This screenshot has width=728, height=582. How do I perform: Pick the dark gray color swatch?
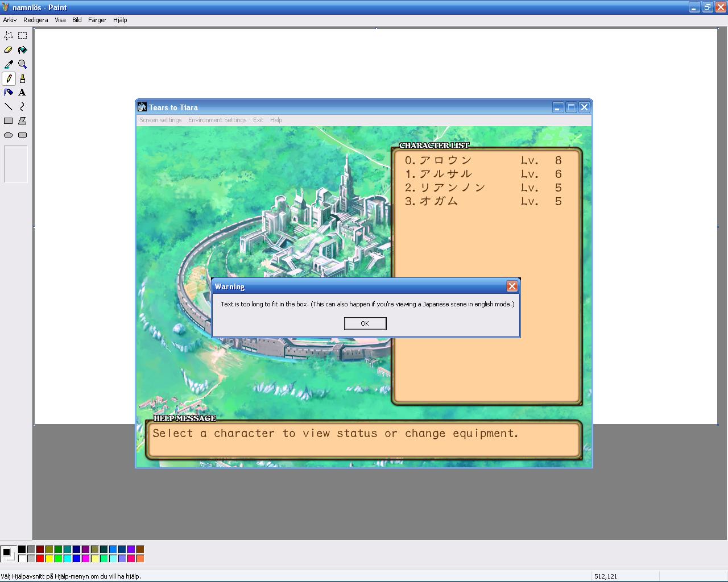[31, 549]
